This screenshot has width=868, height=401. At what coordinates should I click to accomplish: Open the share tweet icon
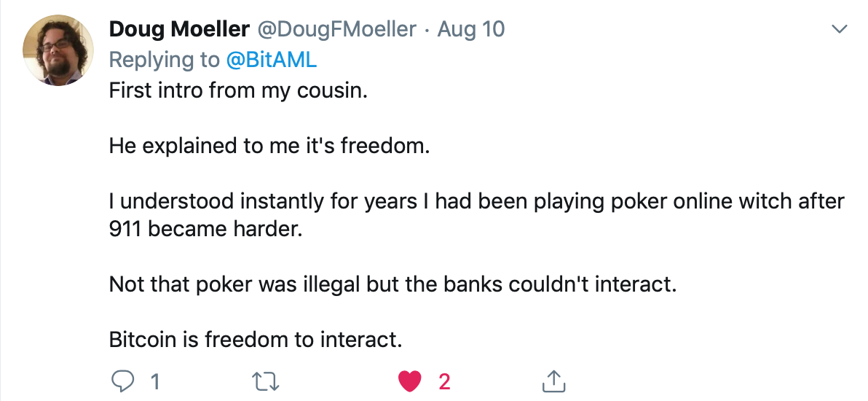554,381
